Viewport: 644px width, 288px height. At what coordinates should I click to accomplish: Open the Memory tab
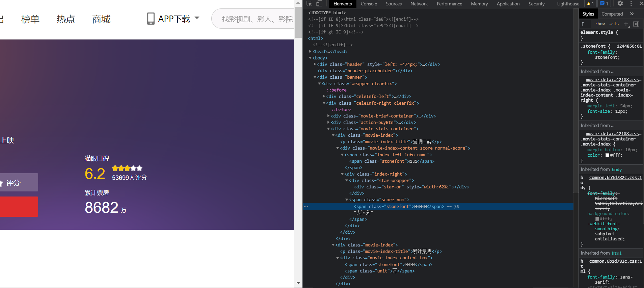tap(479, 4)
